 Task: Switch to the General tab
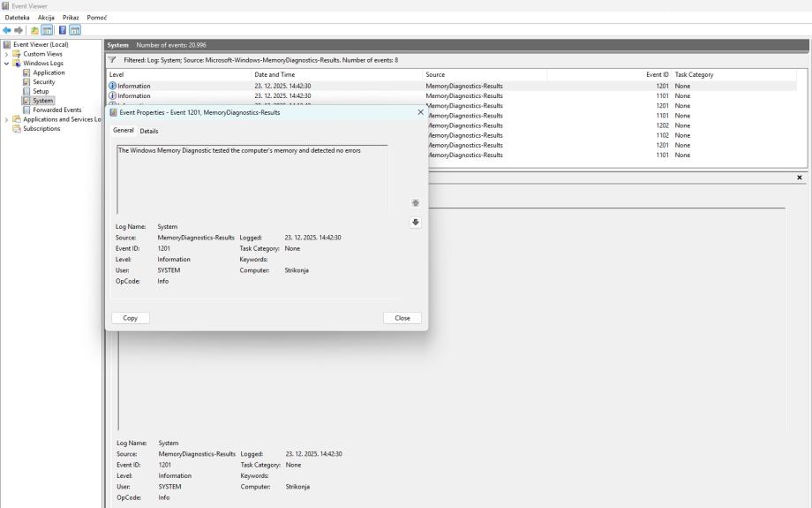(x=124, y=131)
